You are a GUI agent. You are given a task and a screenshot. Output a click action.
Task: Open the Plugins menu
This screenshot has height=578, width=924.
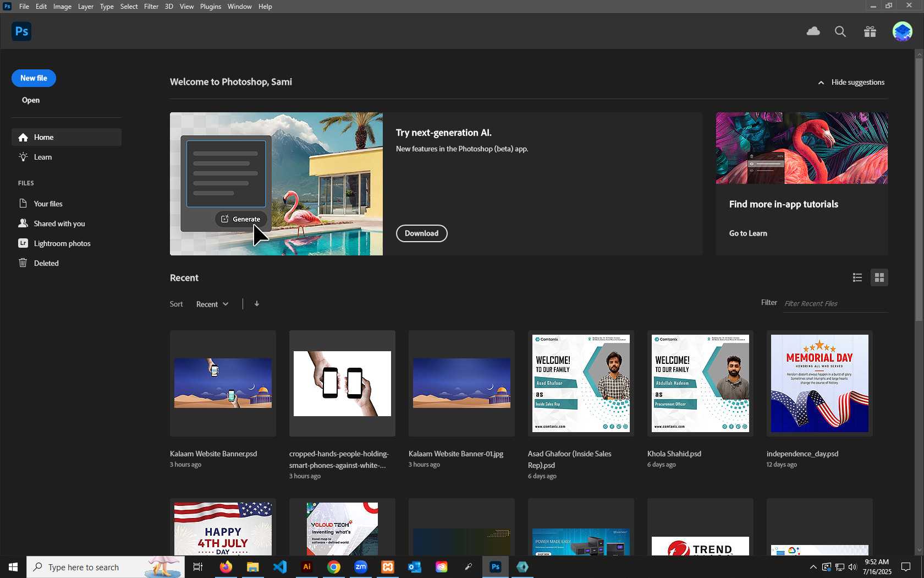pyautogui.click(x=211, y=7)
